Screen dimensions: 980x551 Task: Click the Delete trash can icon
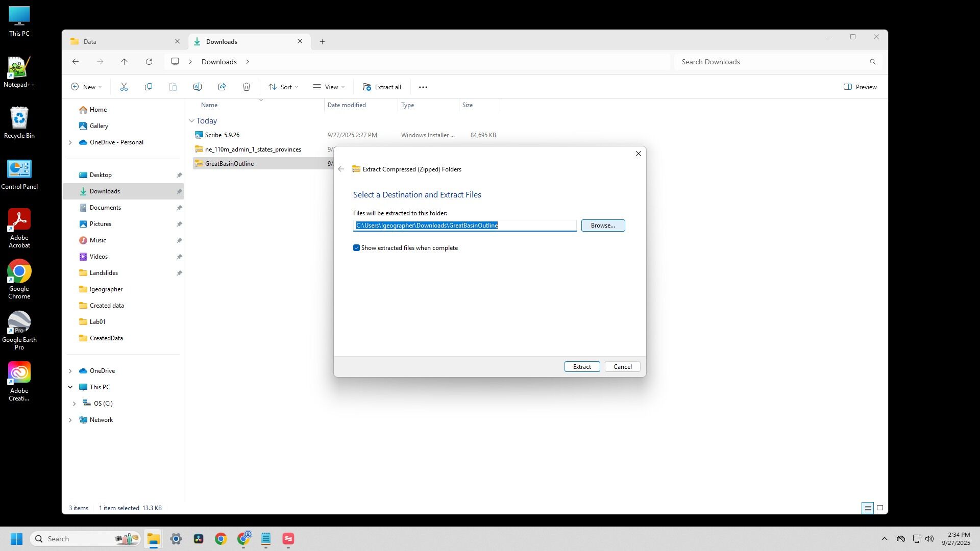click(x=247, y=87)
